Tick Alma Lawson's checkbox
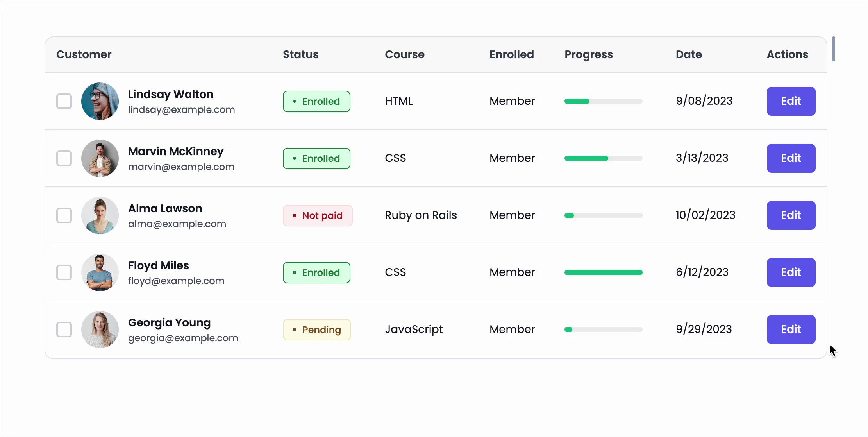Screen dimensions: 868x437 [x=64, y=215]
